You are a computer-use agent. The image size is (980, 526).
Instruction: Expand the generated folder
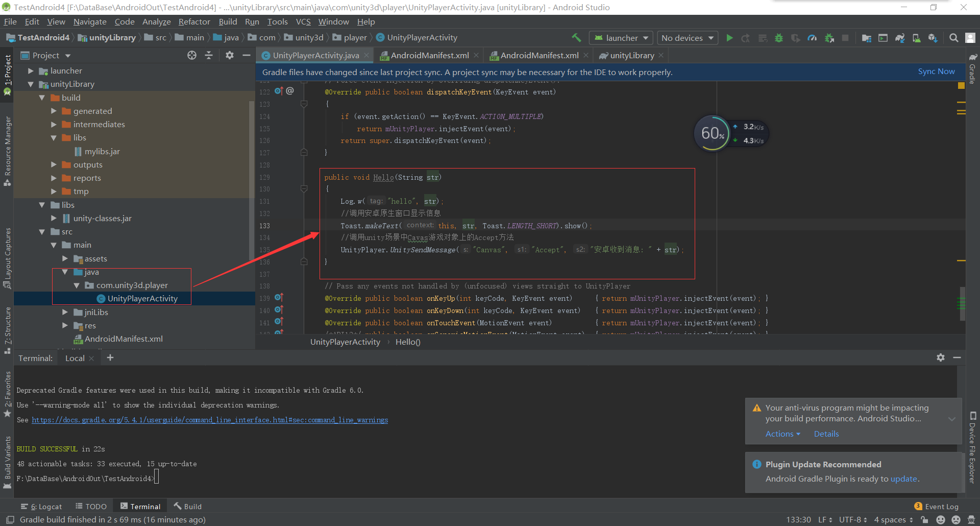click(x=54, y=111)
